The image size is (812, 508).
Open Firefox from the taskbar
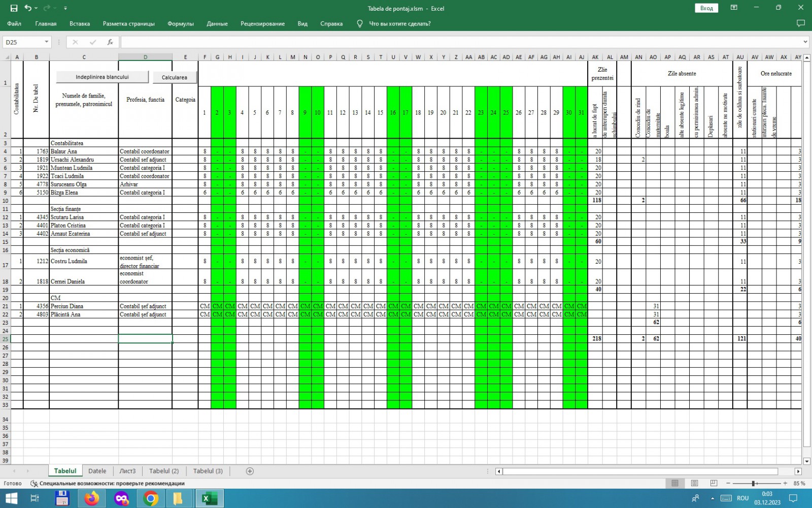[x=92, y=498]
